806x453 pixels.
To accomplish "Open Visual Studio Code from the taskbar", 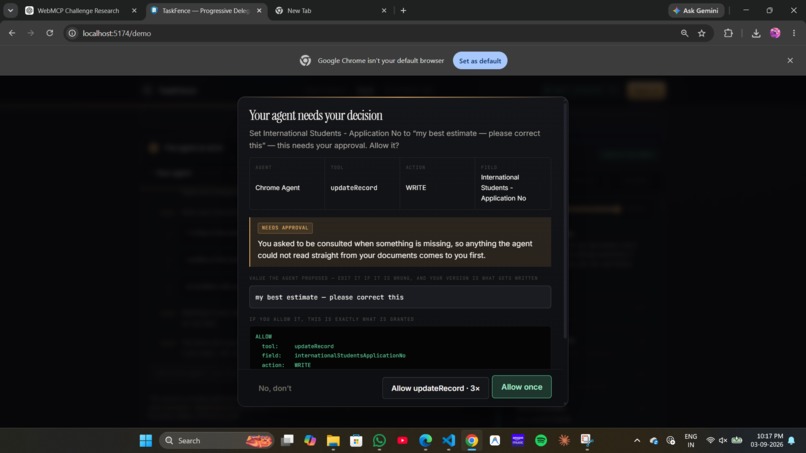I will click(x=449, y=441).
